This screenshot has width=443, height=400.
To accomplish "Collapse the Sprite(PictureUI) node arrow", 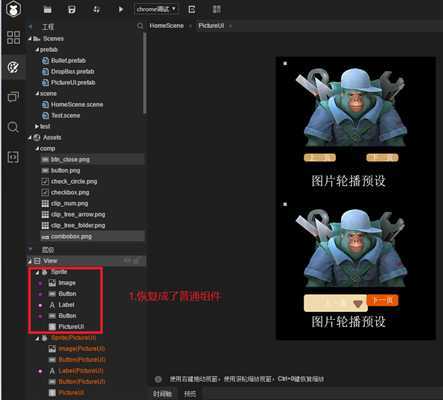I will pyautogui.click(x=38, y=338).
